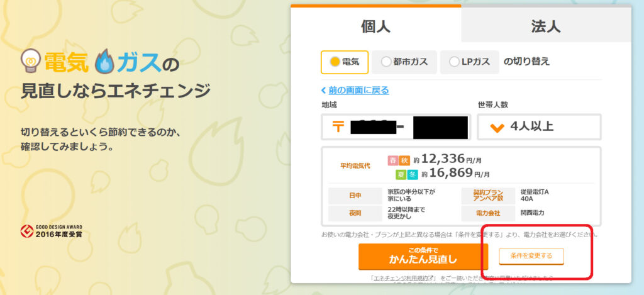
Task: Select the 電気 radio option
Action: click(x=345, y=62)
